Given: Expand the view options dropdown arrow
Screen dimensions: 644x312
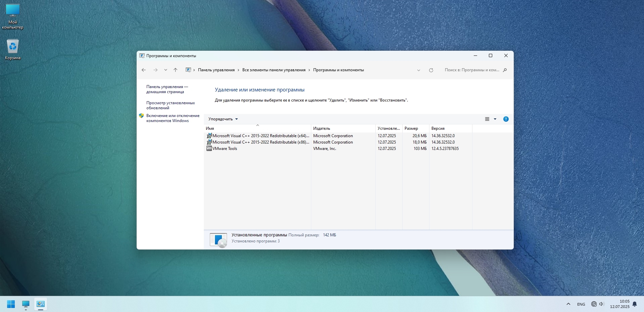Looking at the screenshot, I should coord(495,119).
